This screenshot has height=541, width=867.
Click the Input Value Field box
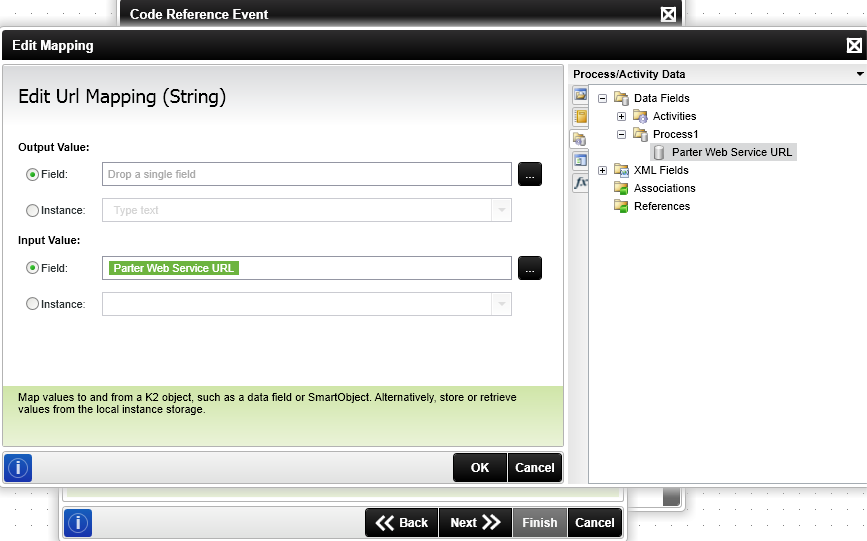[307, 268]
